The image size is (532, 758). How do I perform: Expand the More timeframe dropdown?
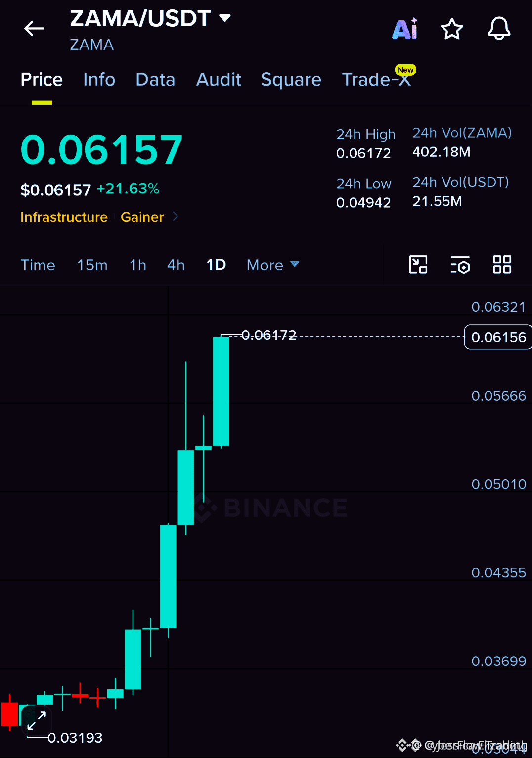(x=273, y=265)
